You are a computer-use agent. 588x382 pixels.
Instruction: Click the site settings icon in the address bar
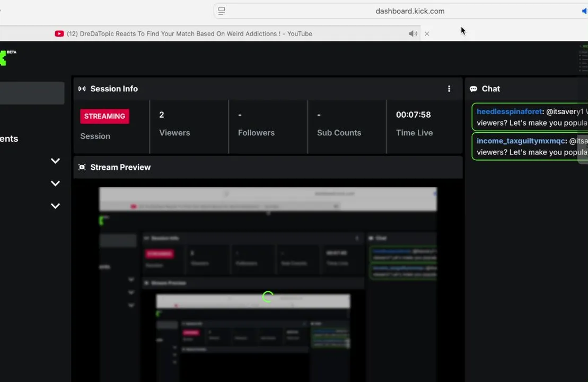pos(222,11)
